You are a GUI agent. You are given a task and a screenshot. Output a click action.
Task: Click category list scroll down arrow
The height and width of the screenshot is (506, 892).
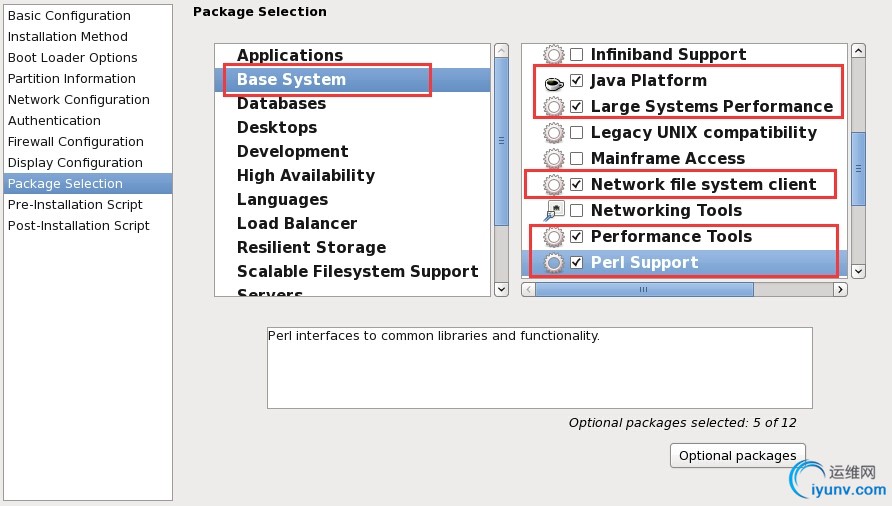tap(501, 289)
